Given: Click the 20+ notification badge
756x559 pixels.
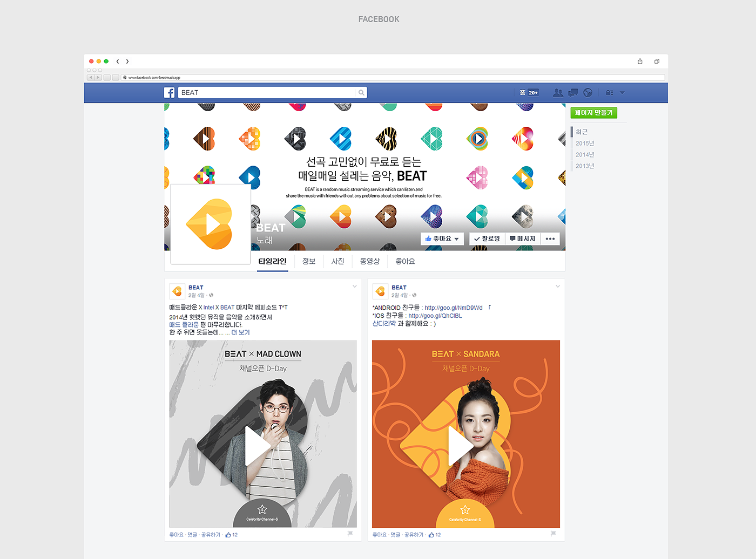Looking at the screenshot, I should point(533,93).
